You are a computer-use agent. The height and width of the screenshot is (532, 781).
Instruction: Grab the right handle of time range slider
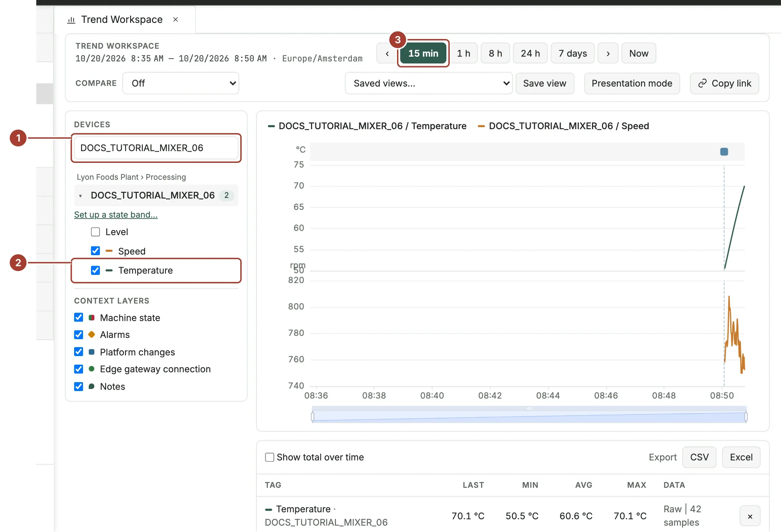[x=746, y=417]
